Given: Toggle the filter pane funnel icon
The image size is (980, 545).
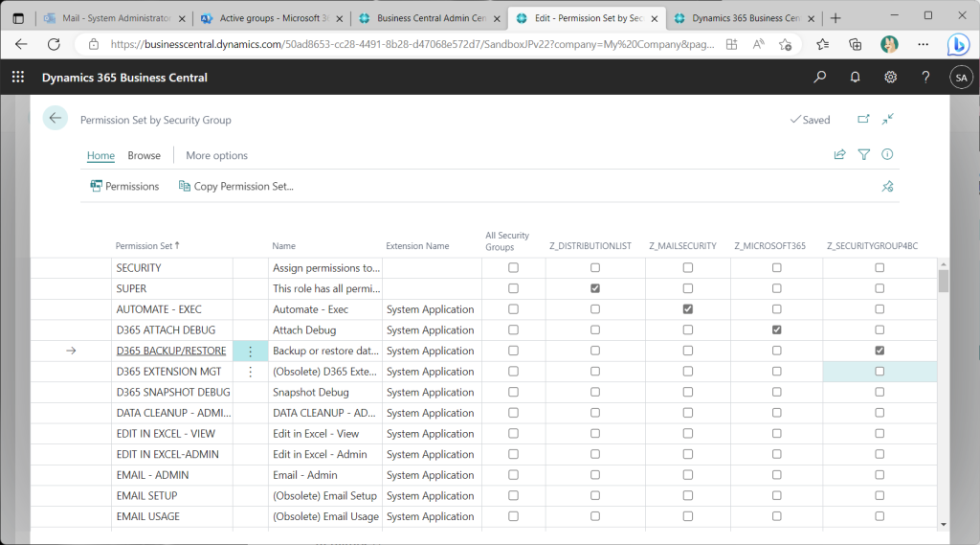Looking at the screenshot, I should point(864,154).
